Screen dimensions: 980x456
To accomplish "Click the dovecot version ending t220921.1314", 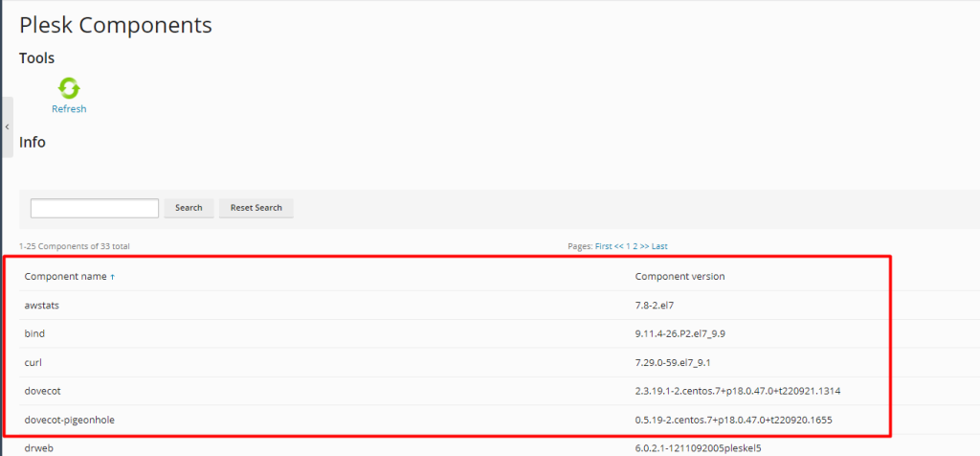I will click(x=738, y=391).
